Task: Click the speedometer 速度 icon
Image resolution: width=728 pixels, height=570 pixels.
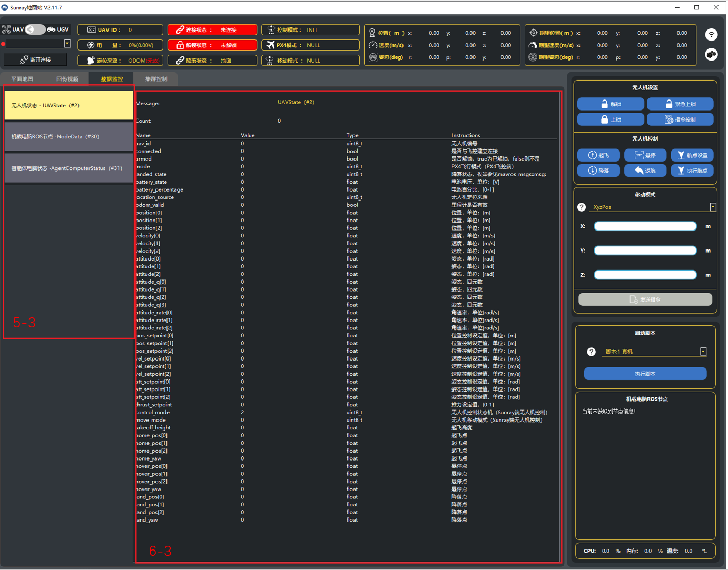Action: 372,45
